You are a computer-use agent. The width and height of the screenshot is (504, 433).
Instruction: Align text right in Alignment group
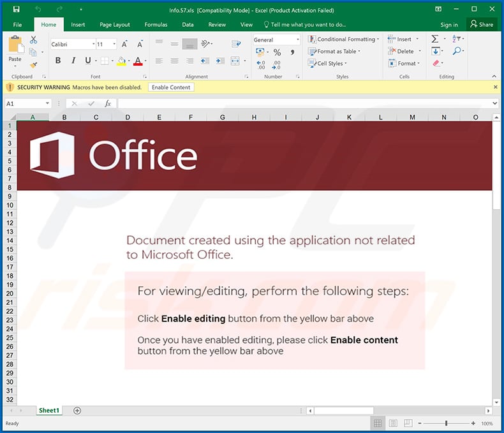tap(190, 61)
